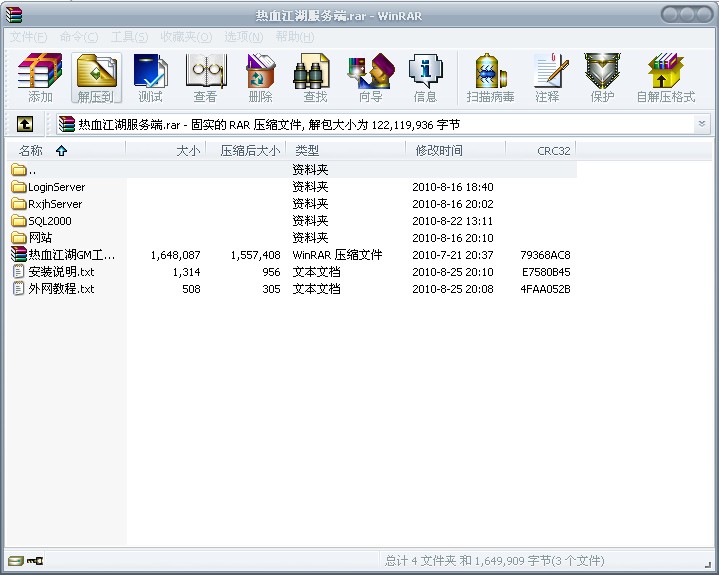Image resolution: width=719 pixels, height=575 pixels.
Task: Click the 删除 (Delete) toolbar icon
Action: pos(260,78)
